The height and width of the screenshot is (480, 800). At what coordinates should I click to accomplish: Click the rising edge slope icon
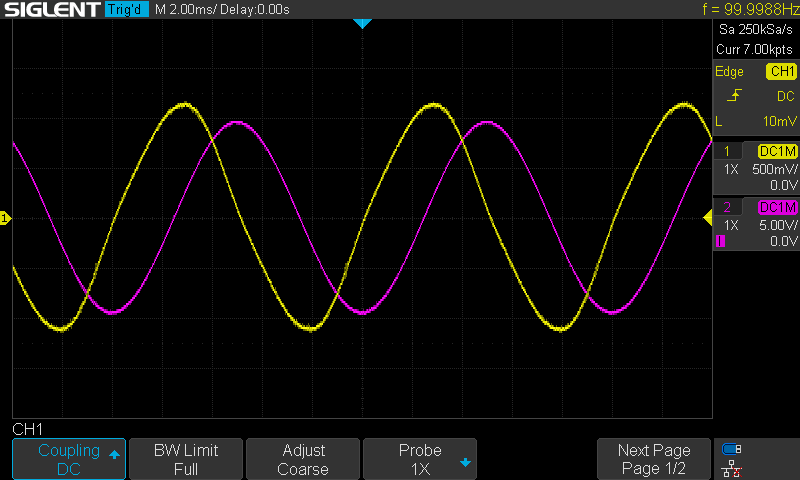734,95
